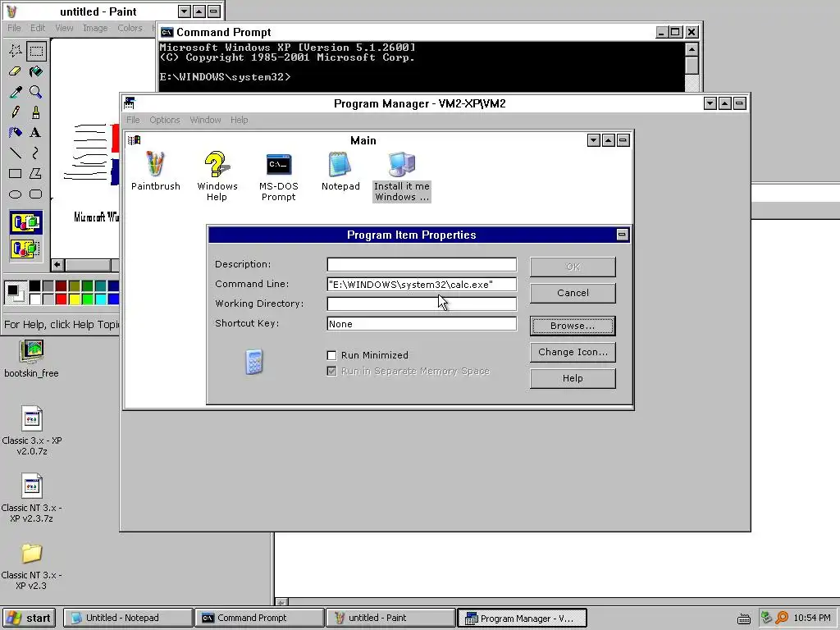Click the Command Line text field
Viewport: 840px width, 630px height.
point(422,284)
